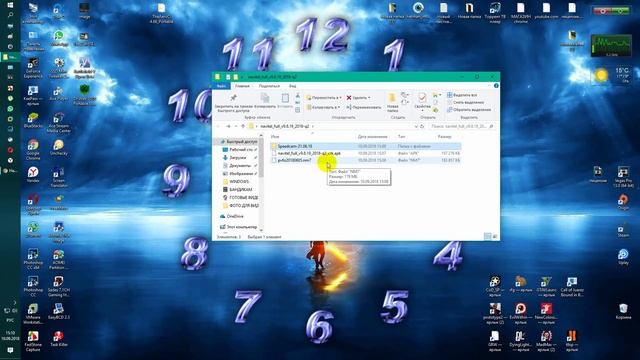
Task: Open Рабочий стол in navigation pane
Action: [240, 150]
